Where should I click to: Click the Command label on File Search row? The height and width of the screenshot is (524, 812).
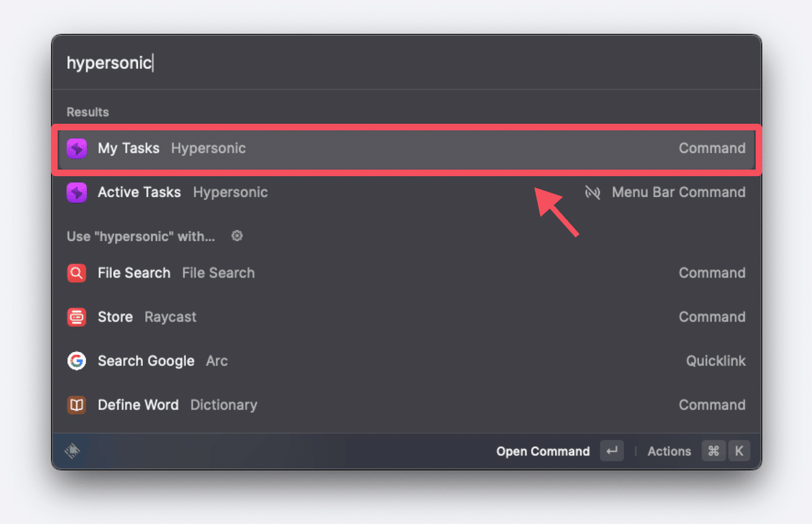click(x=713, y=273)
